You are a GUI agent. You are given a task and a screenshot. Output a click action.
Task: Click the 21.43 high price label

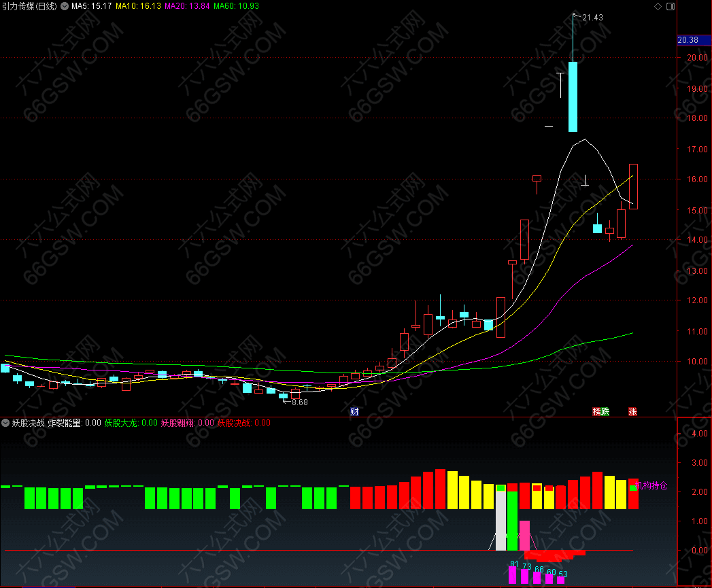point(592,18)
